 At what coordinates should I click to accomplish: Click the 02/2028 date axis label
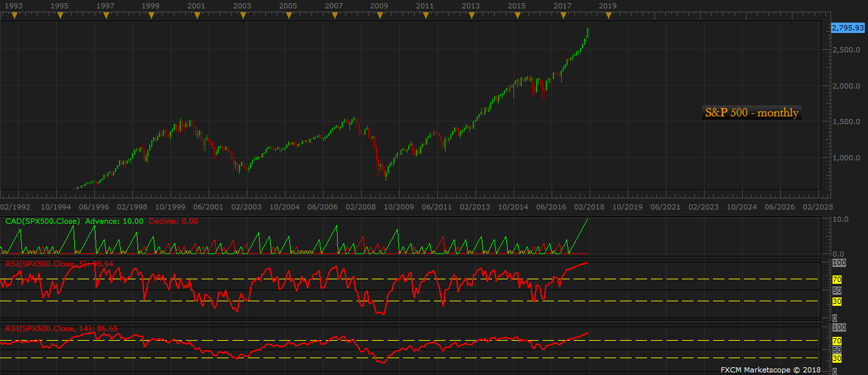point(818,208)
